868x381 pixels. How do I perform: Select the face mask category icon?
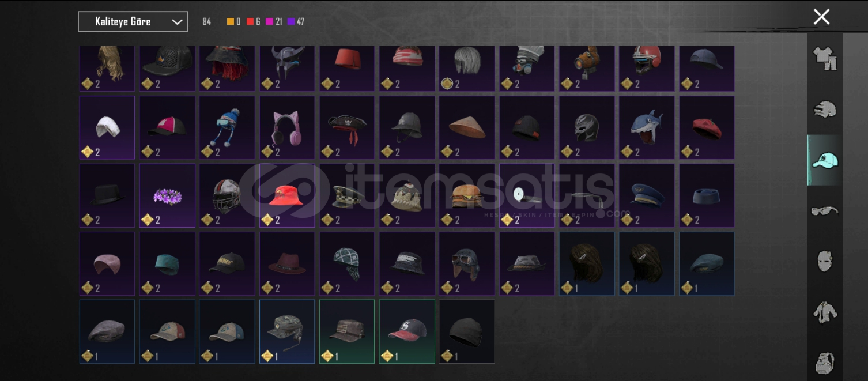[825, 261]
